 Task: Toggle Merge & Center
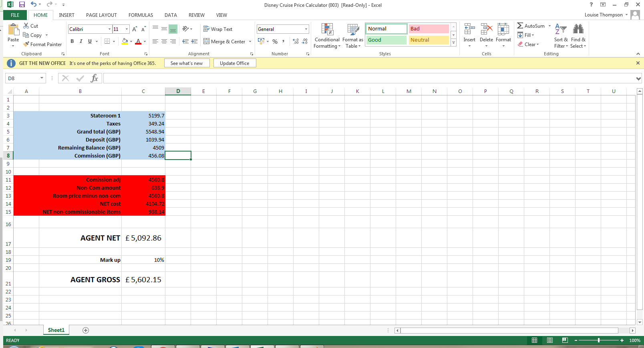(x=224, y=41)
